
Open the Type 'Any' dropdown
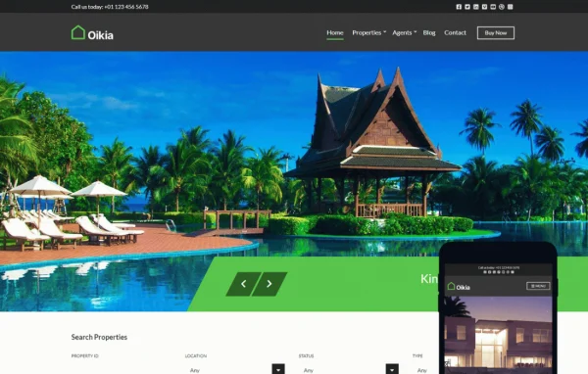click(425, 370)
